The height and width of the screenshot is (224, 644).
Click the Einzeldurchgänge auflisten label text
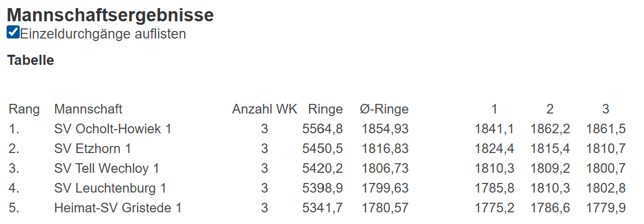click(x=103, y=34)
